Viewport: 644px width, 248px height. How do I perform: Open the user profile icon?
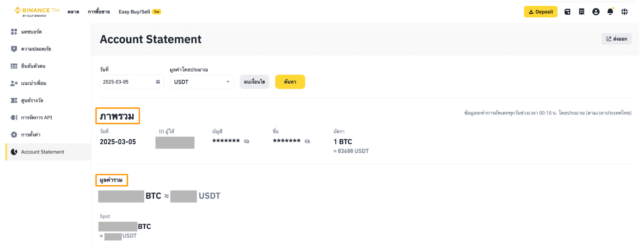point(596,12)
